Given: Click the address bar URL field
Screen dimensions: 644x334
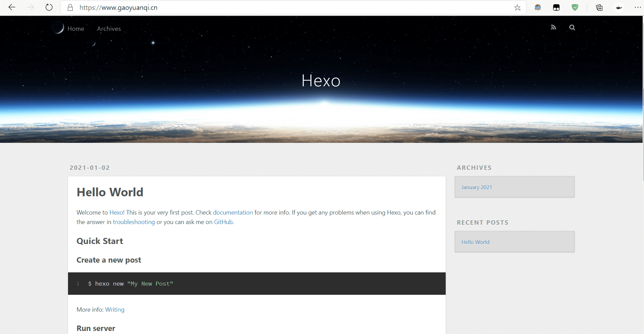Looking at the screenshot, I should (x=271, y=7).
